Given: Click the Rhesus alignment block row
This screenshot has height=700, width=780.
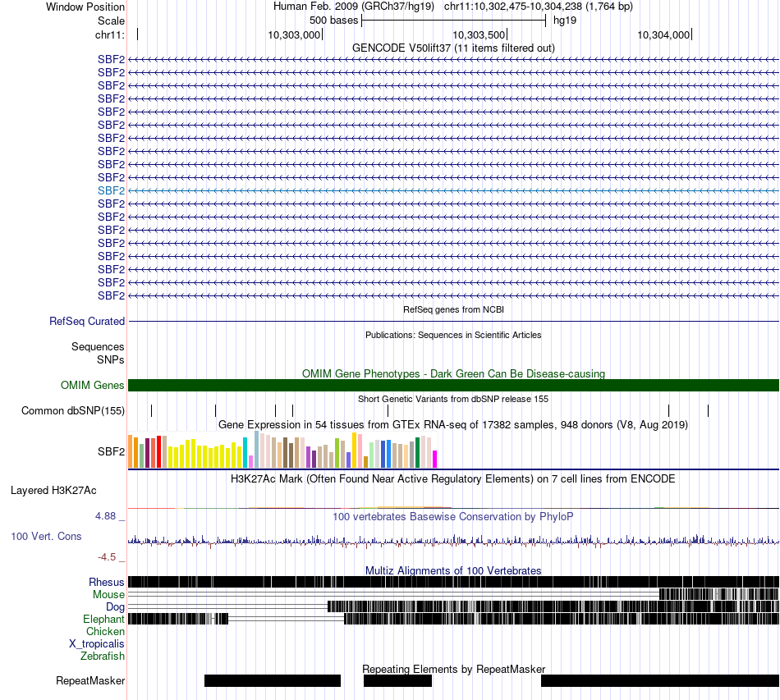Looking at the screenshot, I should (453, 582).
